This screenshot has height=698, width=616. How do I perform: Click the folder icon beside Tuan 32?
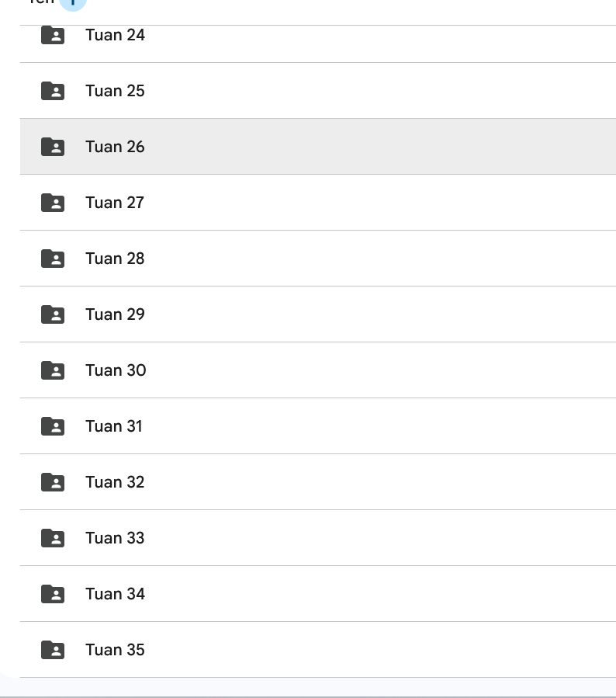click(53, 482)
